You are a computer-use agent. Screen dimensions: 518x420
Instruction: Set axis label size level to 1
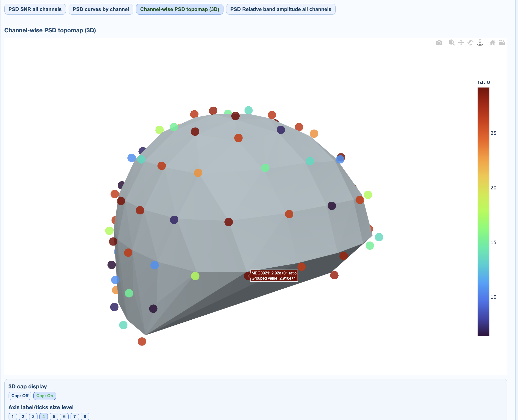coord(13,416)
